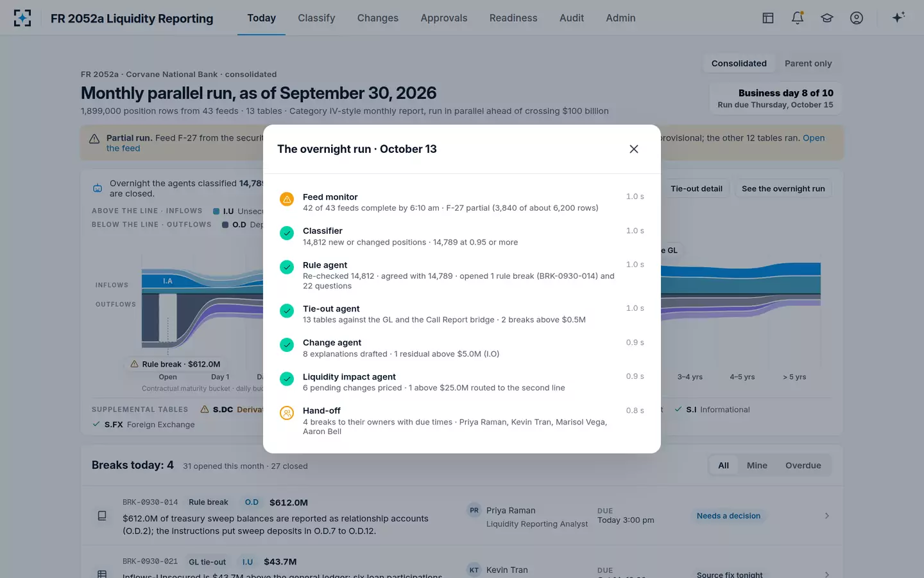Filter breaks by All
The height and width of the screenshot is (578, 924).
pyautogui.click(x=723, y=466)
